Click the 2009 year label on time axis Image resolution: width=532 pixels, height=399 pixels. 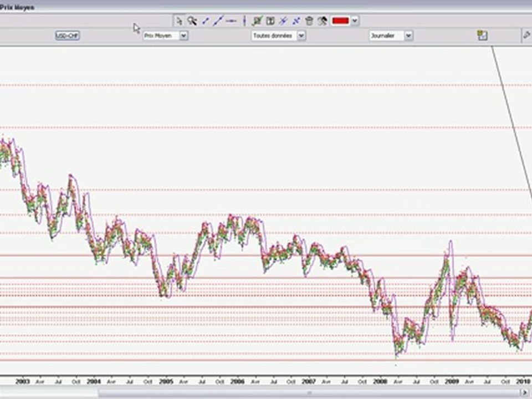[452, 382]
